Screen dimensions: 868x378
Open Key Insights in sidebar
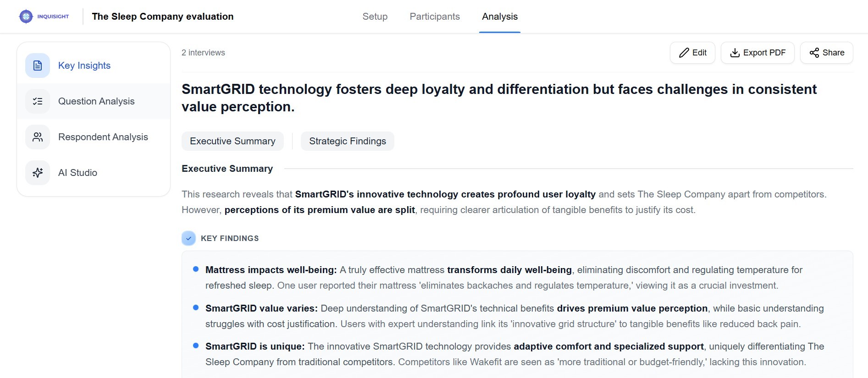coord(94,66)
